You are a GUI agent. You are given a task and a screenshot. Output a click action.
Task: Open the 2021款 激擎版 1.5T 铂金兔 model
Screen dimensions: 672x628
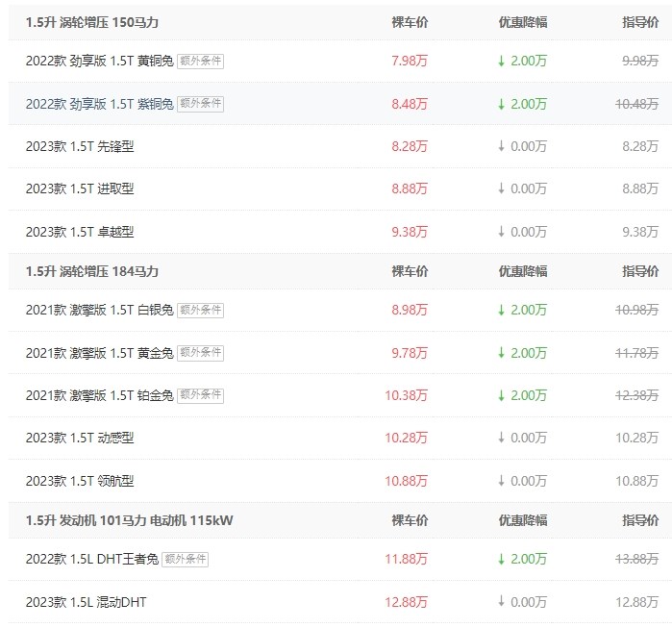pyautogui.click(x=99, y=395)
